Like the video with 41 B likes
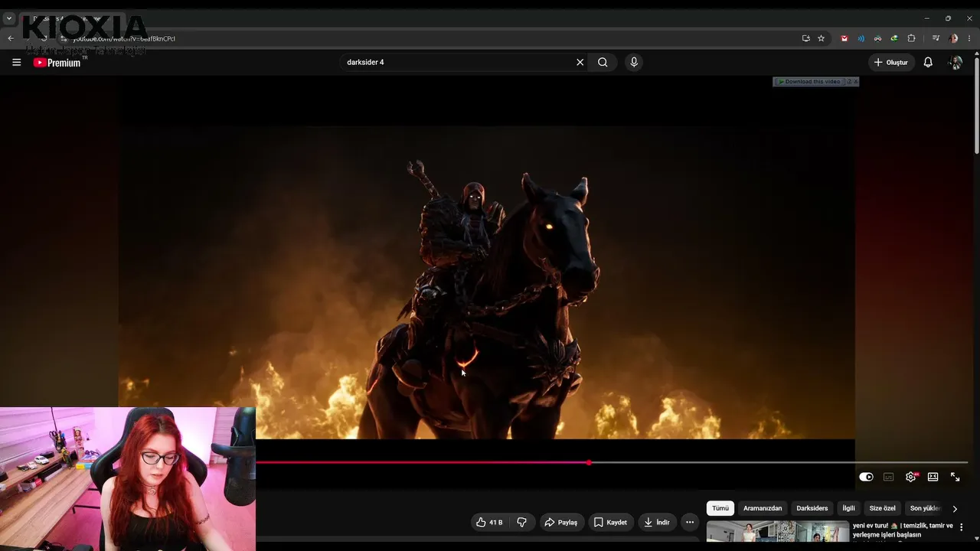980x551 pixels. [x=488, y=522]
